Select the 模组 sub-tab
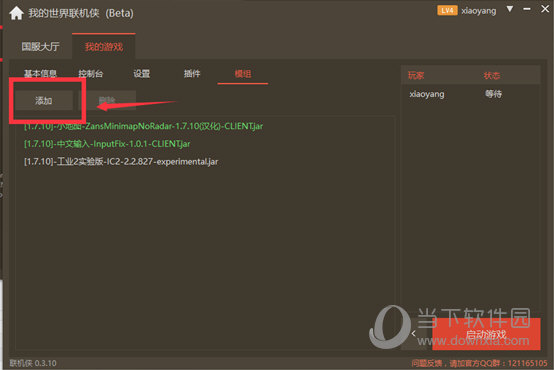The image size is (554, 370). pos(243,74)
